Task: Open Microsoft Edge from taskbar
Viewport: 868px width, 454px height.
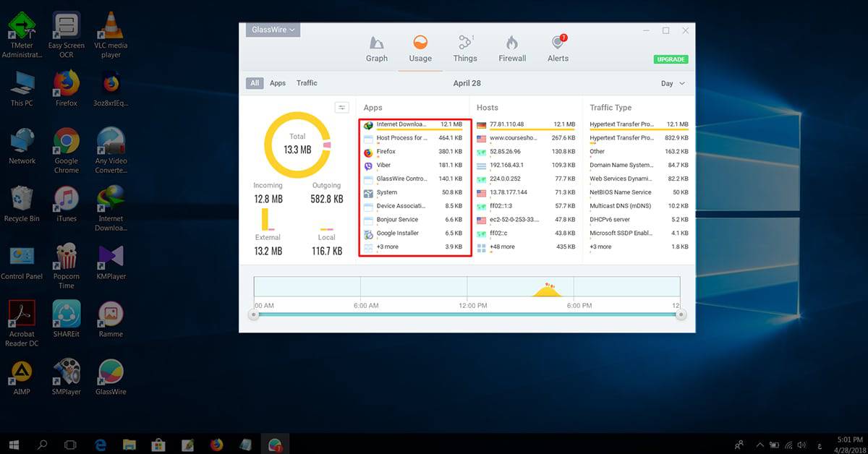Action: tap(100, 444)
